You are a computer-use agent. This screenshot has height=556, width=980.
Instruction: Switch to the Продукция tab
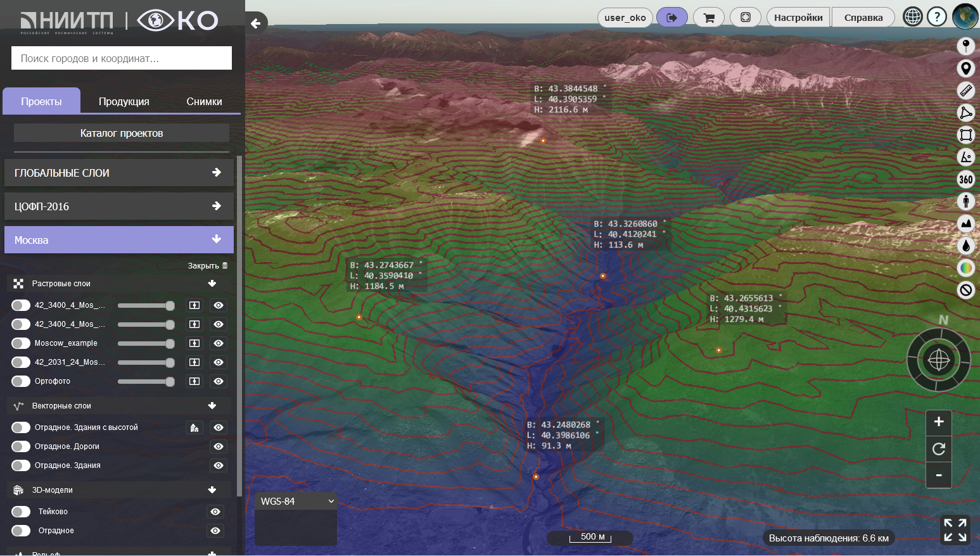coord(124,101)
